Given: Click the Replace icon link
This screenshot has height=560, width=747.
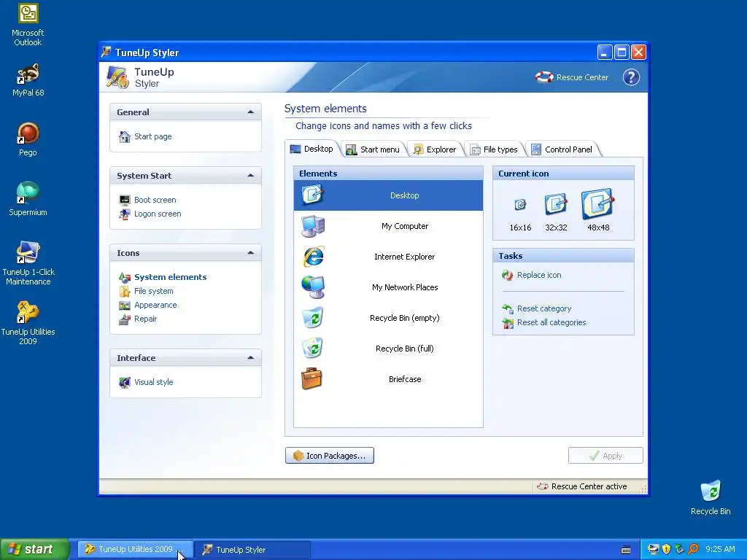Looking at the screenshot, I should (539, 275).
